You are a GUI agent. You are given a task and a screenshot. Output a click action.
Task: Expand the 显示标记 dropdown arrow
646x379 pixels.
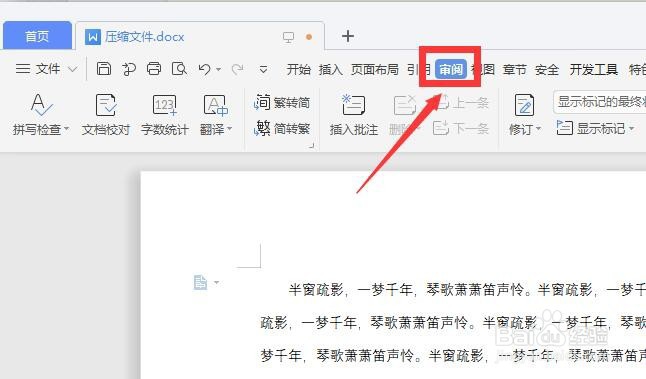click(x=631, y=129)
